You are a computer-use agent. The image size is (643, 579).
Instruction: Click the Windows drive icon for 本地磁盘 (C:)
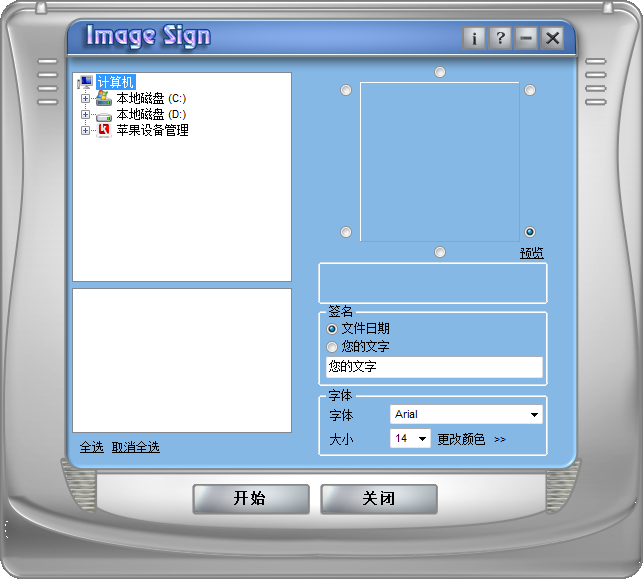[x=104, y=98]
